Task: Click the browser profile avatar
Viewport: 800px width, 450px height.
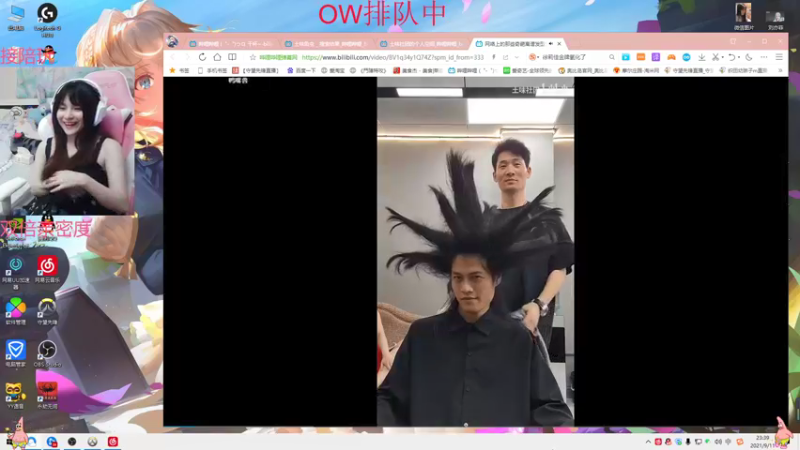Action: pos(172,42)
